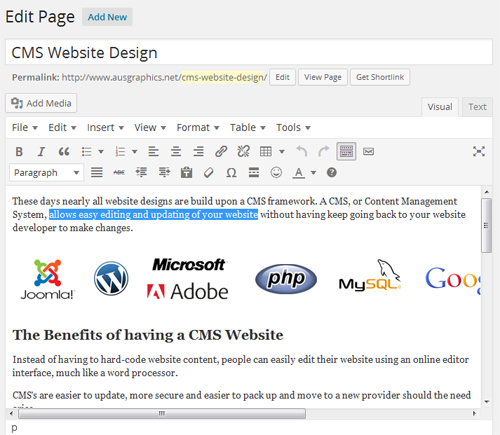Image resolution: width=500 pixels, height=435 pixels.
Task: Click the page title field
Action: [x=249, y=52]
